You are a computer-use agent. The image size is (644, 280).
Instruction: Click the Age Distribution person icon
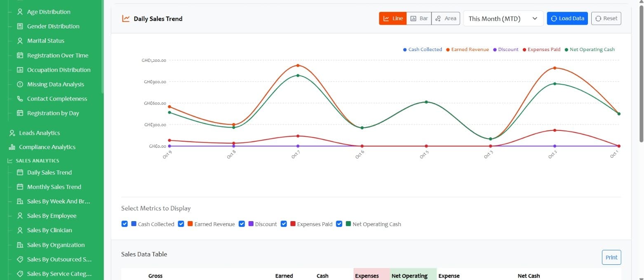[20, 12]
